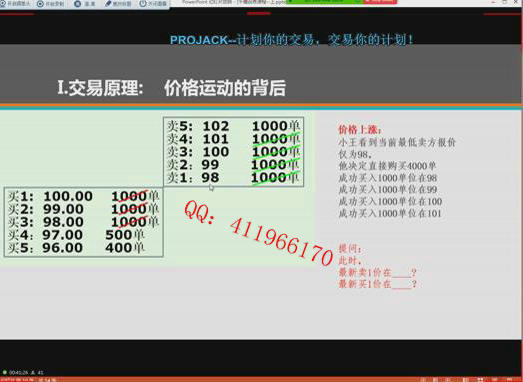The width and height of the screenshot is (523, 382).
Task: Click the red button beside the green banner
Action: pyautogui.click(x=380, y=2)
